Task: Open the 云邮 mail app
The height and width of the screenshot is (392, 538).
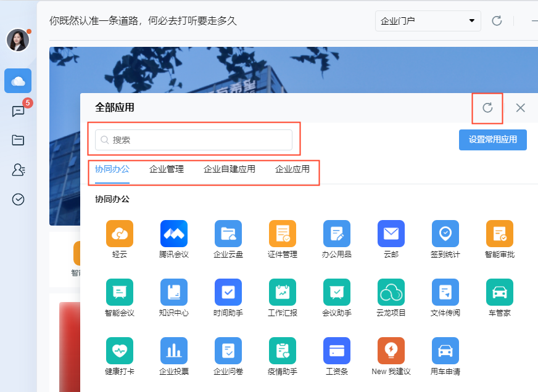Action: click(391, 234)
